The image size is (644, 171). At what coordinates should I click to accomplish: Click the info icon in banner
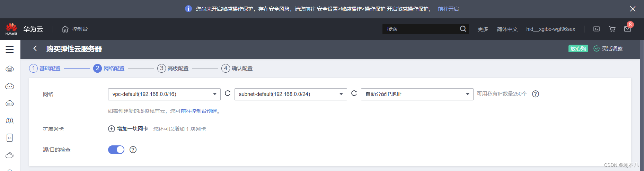(188, 9)
